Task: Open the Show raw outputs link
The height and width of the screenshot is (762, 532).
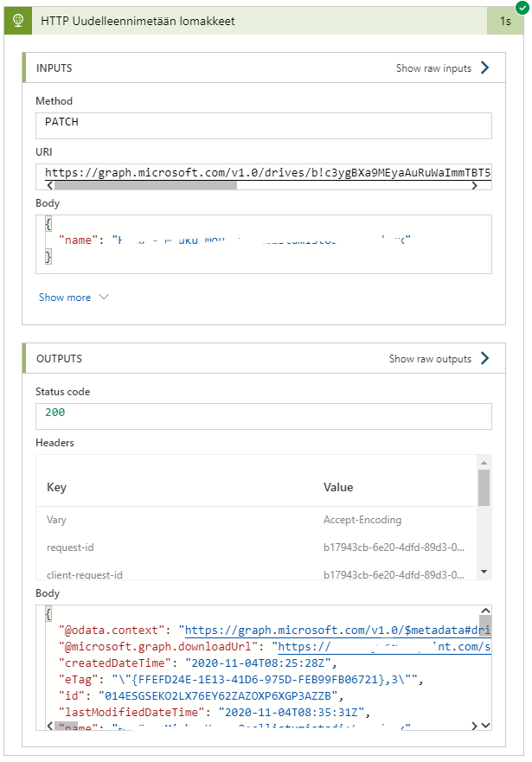Action: (430, 358)
